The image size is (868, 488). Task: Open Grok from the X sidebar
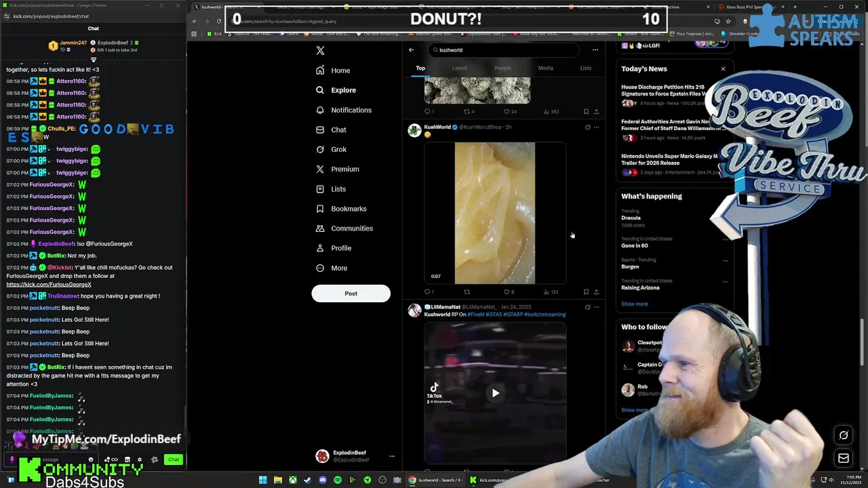[331, 149]
